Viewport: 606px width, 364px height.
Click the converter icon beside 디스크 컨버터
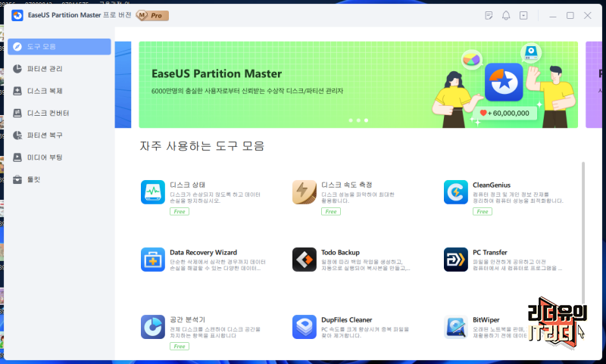click(x=17, y=113)
